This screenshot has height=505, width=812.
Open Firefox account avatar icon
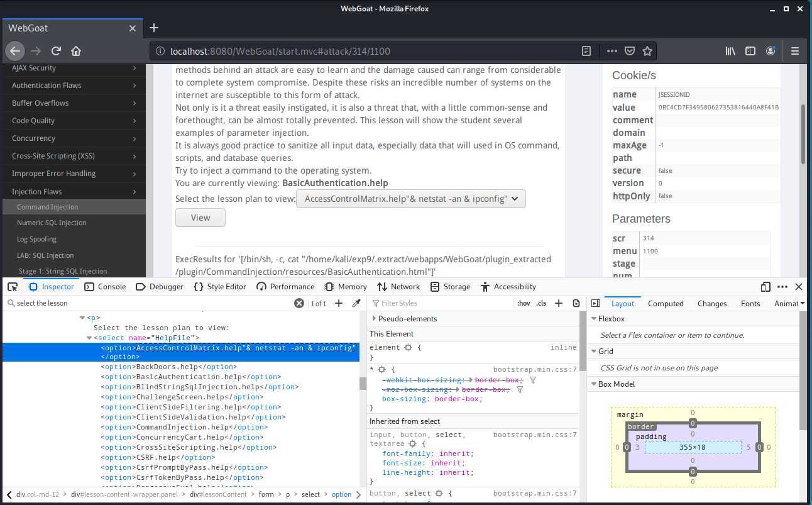tap(771, 51)
